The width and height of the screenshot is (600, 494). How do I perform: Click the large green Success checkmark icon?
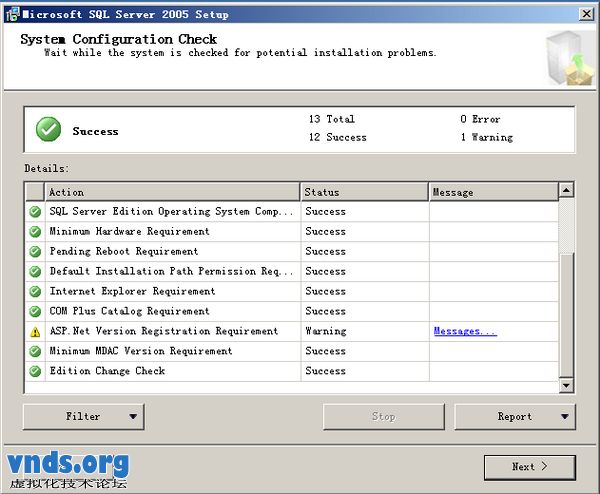pos(48,129)
